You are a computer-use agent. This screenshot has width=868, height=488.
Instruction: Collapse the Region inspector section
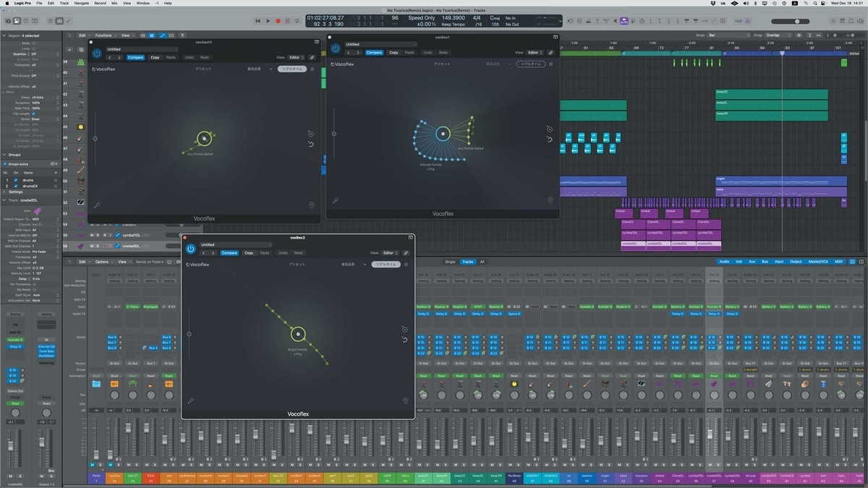[4, 35]
